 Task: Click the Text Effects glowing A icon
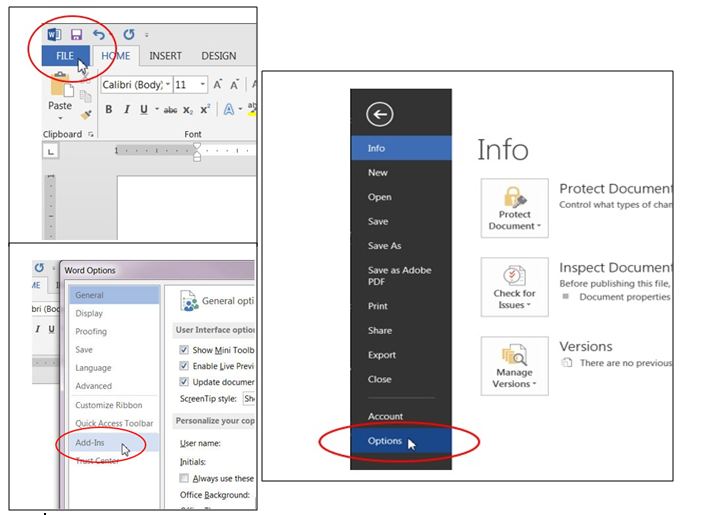click(229, 110)
